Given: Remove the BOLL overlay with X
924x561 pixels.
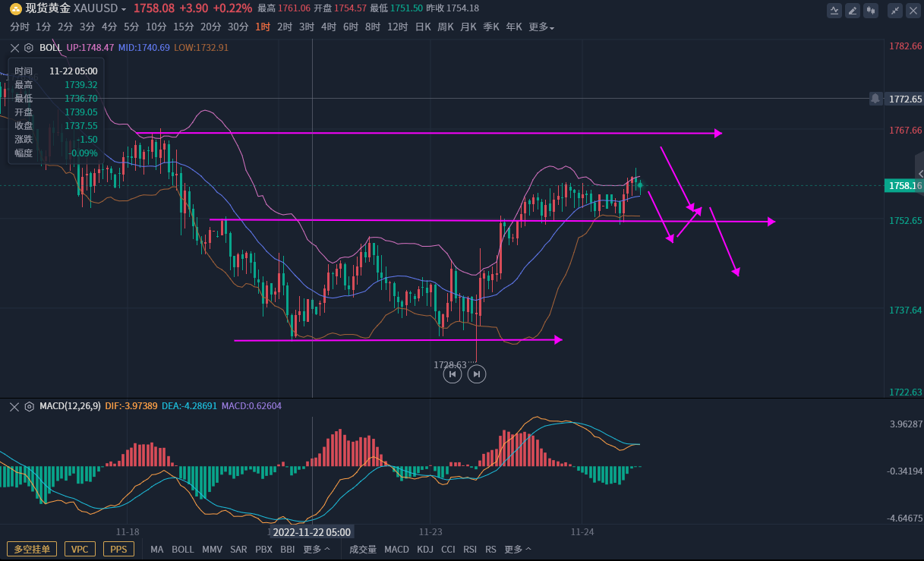Looking at the screenshot, I should (14, 47).
